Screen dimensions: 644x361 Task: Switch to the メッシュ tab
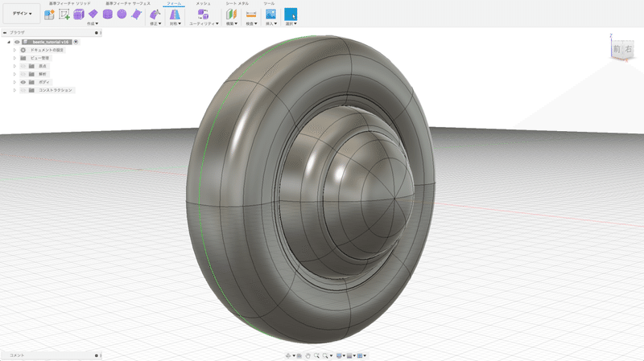click(203, 3)
